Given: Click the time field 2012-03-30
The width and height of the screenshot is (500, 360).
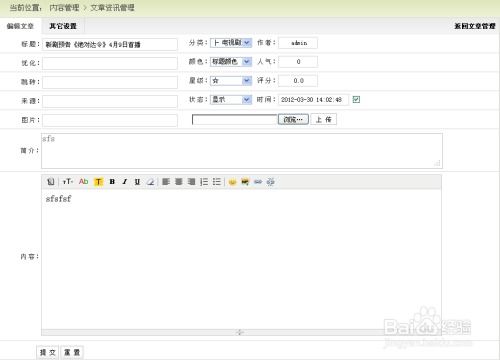Looking at the screenshot, I should coord(313,100).
